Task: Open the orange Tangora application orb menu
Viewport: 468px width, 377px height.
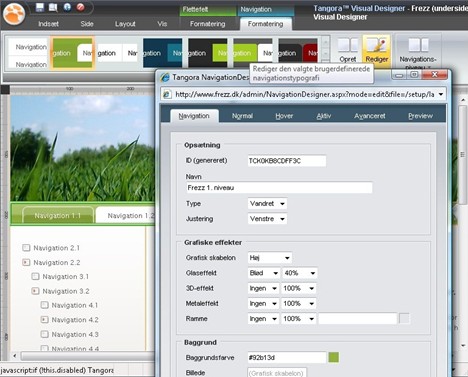Action: pos(13,13)
